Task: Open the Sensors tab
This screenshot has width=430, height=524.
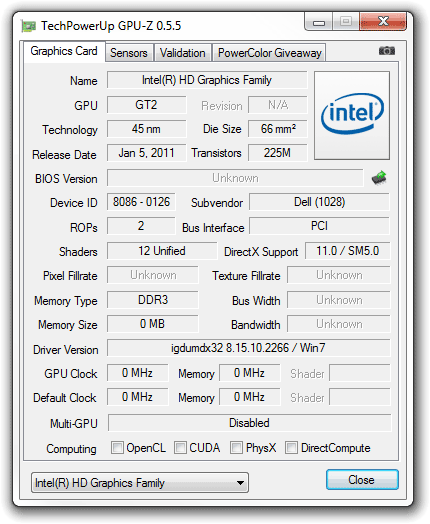Action: coord(129,53)
